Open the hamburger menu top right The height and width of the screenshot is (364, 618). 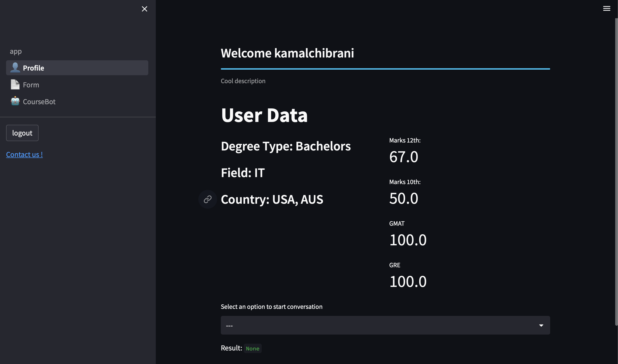tap(606, 9)
